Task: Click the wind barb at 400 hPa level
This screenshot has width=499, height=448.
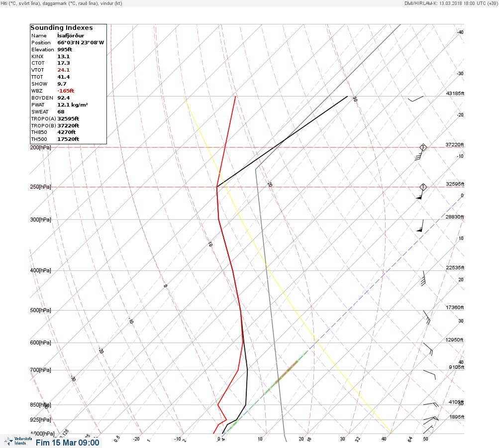Action: 423,278
